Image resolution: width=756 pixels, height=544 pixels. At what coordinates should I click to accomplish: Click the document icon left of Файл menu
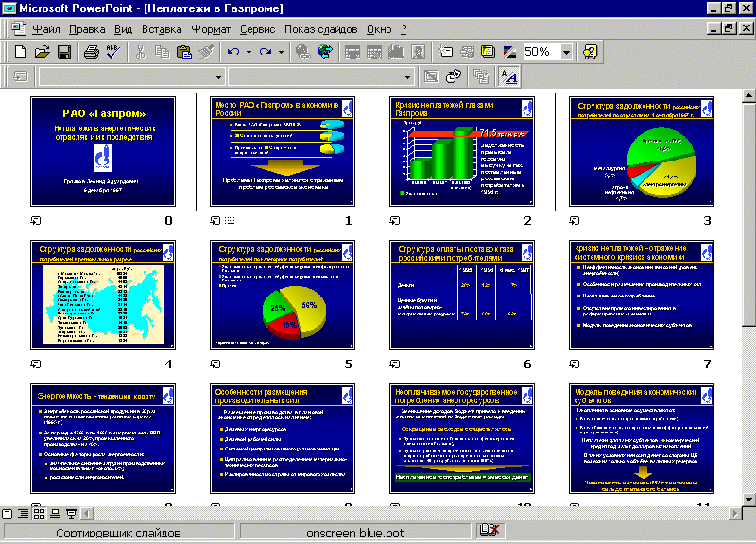click(x=19, y=29)
